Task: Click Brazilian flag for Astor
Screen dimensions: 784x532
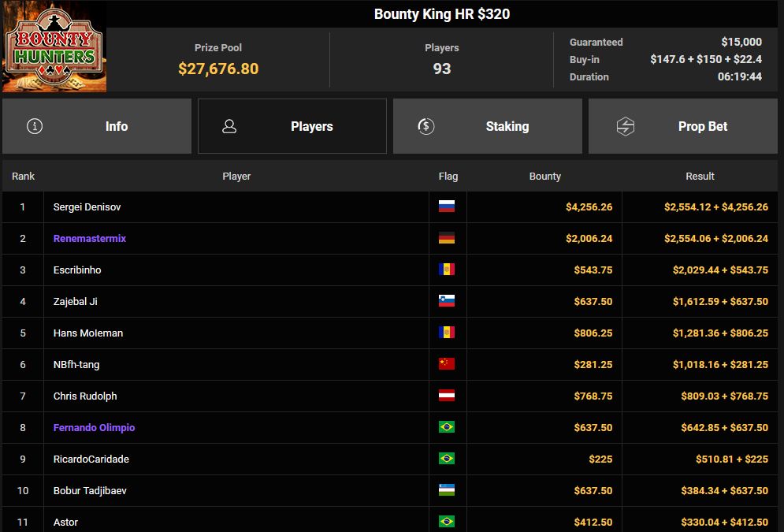Action: (x=447, y=522)
